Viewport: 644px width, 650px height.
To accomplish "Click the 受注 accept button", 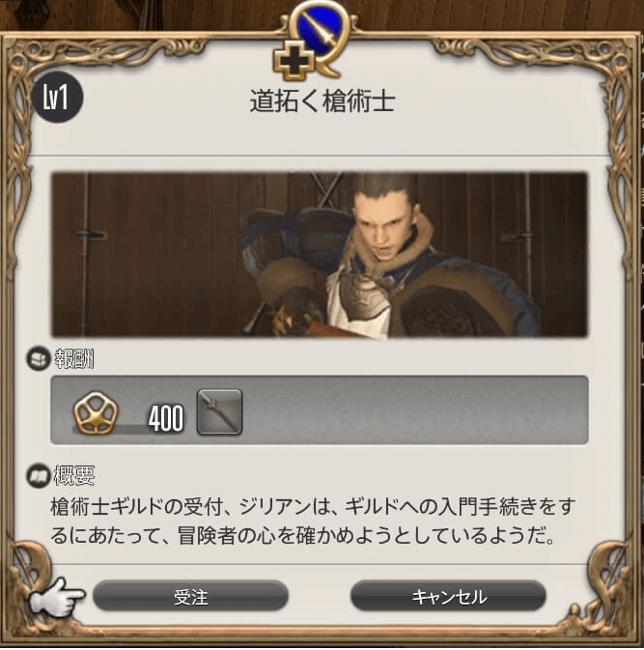I will (x=190, y=596).
